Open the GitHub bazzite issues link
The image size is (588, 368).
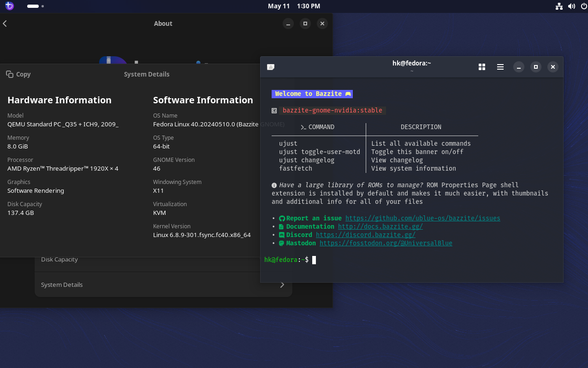click(x=422, y=218)
